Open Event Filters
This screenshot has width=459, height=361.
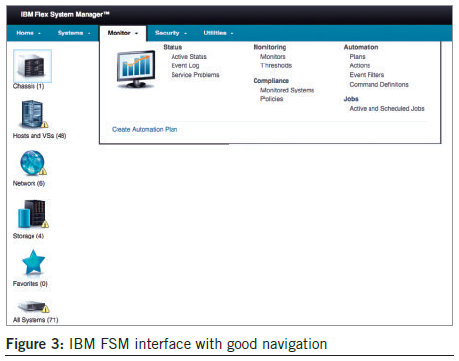pos(367,75)
